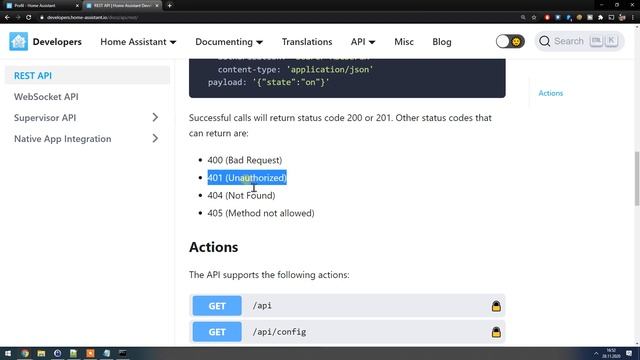Image resolution: width=640 pixels, height=360 pixels.
Task: Click the orange app icon in the taskbar
Action: [x=90, y=353]
